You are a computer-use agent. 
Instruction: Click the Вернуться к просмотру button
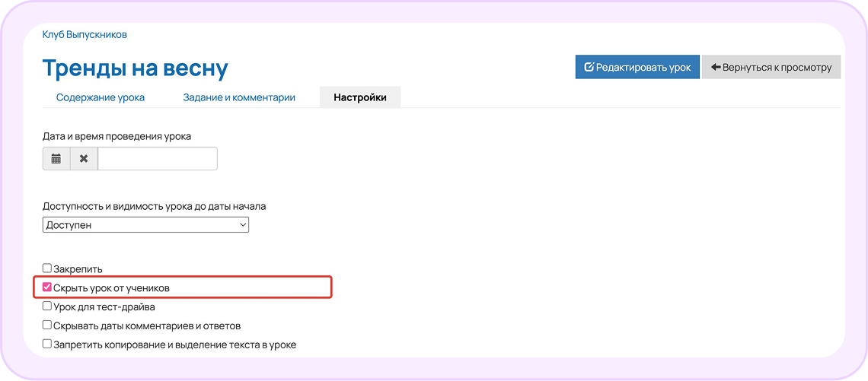point(771,68)
